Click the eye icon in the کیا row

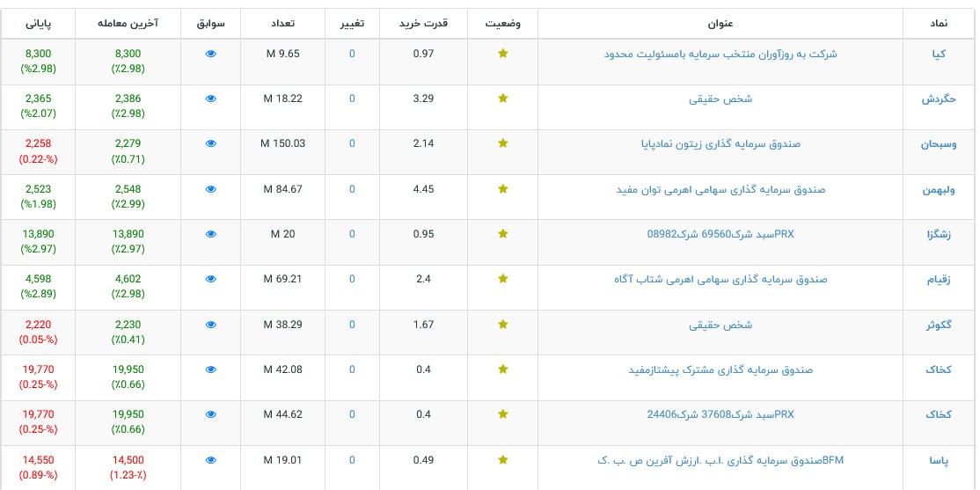[210, 54]
